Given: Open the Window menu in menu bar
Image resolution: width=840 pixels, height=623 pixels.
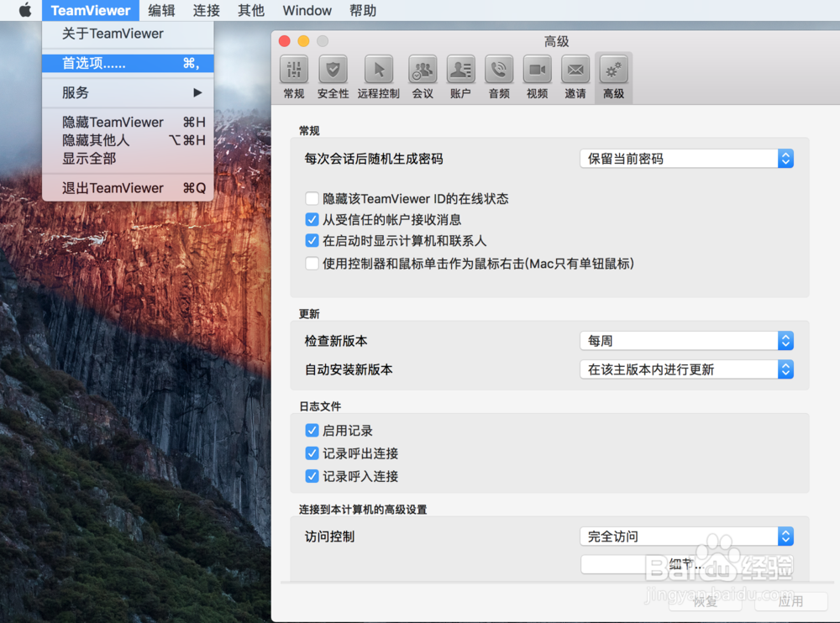Looking at the screenshot, I should click(x=306, y=10).
